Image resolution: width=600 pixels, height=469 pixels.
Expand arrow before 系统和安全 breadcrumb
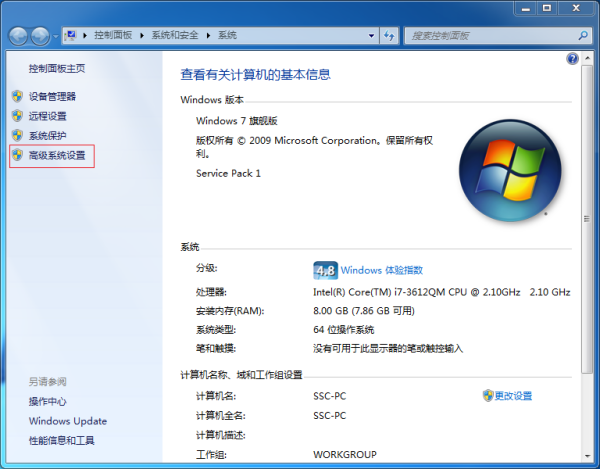coord(142,36)
